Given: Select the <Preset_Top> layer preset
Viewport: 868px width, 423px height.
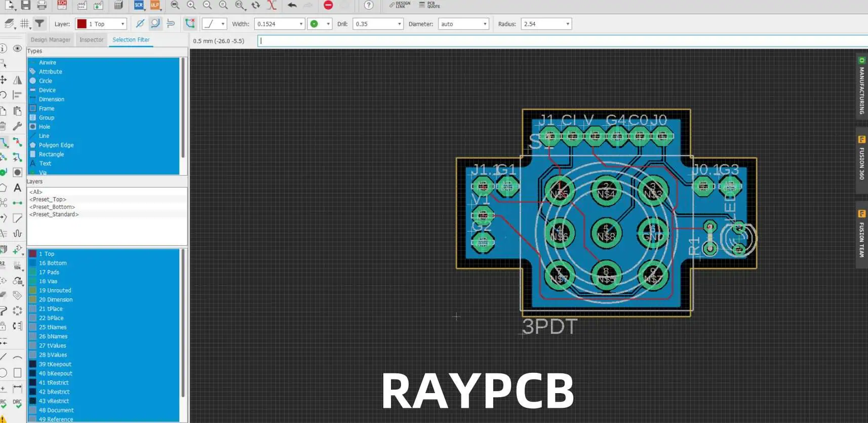Looking at the screenshot, I should point(48,200).
